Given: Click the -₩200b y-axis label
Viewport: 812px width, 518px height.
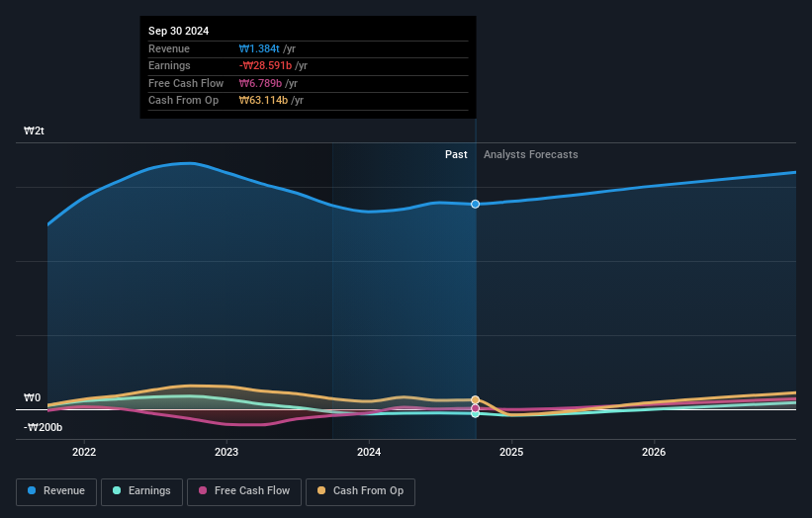Looking at the screenshot, I should (43, 427).
